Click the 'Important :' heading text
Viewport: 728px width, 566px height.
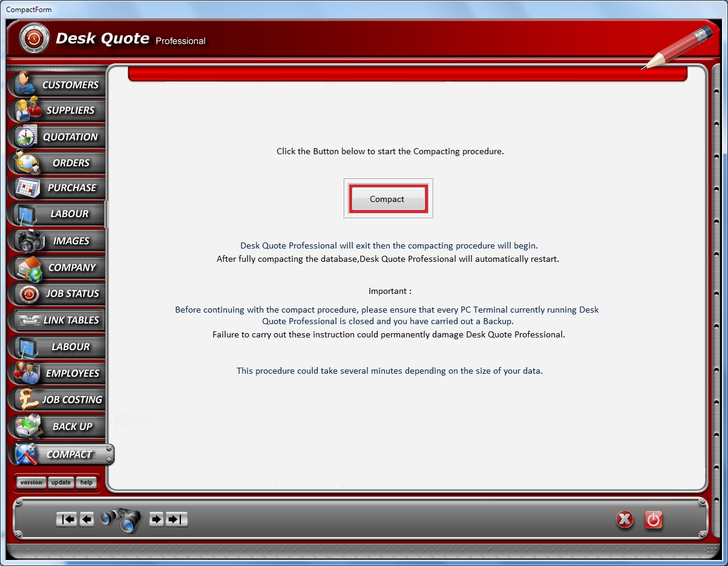point(390,291)
